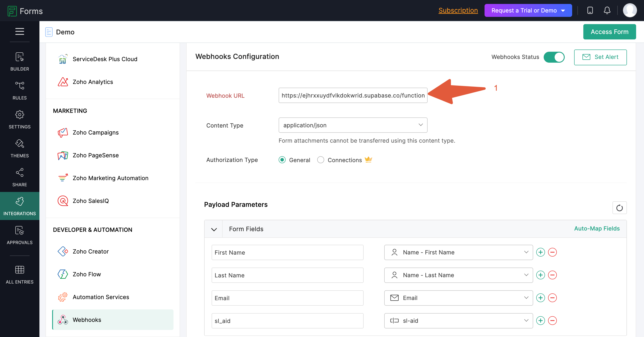Open Name - First Name field dropdown
This screenshot has width=644, height=337.
coord(458,252)
